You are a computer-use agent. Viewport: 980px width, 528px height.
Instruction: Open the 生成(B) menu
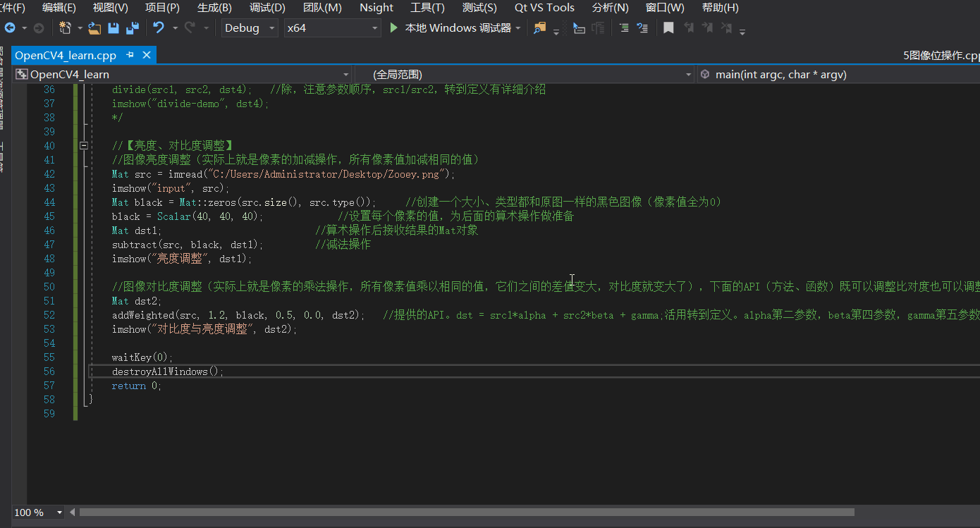tap(214, 8)
